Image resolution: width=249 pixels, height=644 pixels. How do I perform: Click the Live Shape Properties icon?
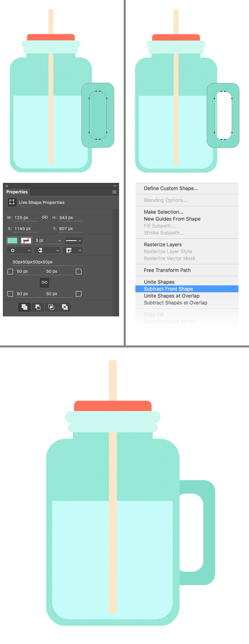click(x=12, y=202)
